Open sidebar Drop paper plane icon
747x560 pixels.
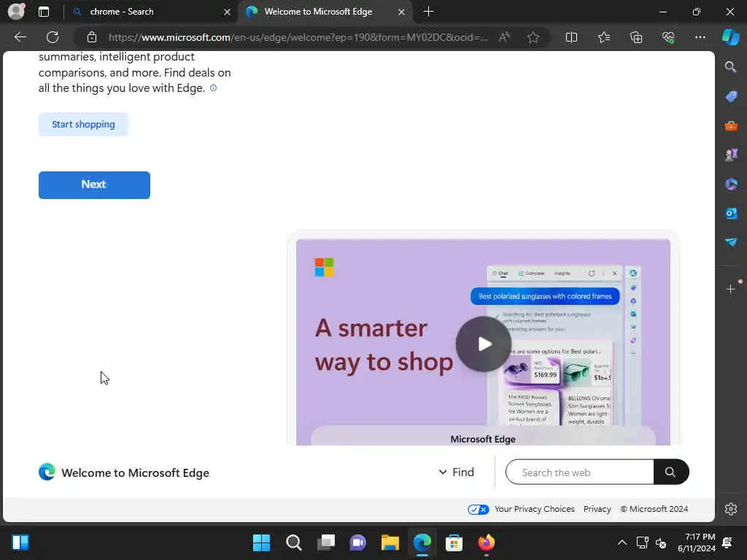[x=731, y=242]
